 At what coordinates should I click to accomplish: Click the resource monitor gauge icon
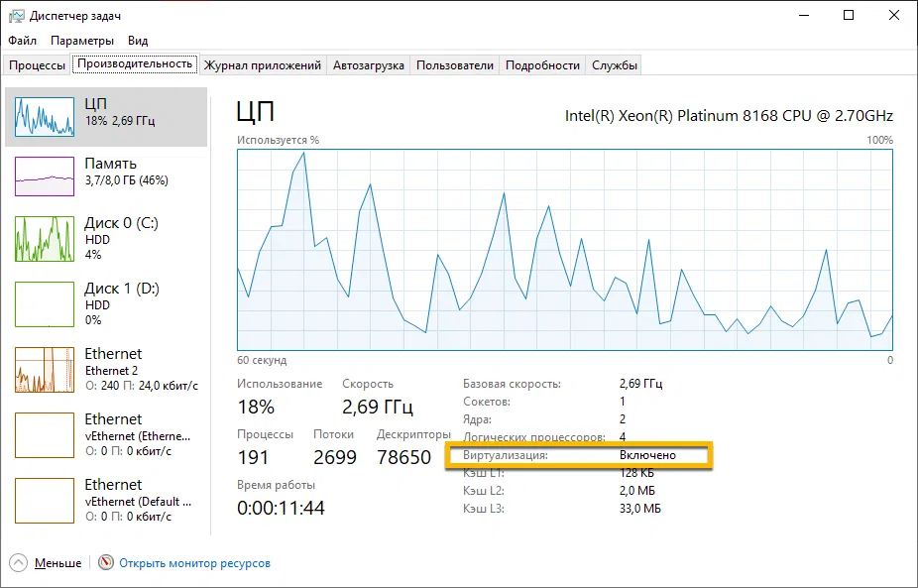(106, 563)
